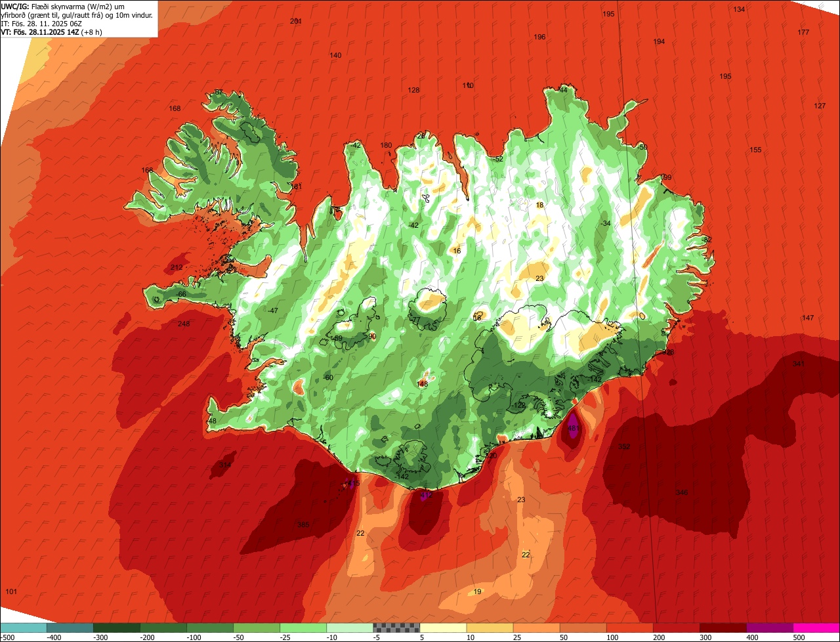Screen dimensions: 840x642
Task: Click the initial time 'IT: Fös. 28. 11. 2025 06Z'
Action: 41,24
